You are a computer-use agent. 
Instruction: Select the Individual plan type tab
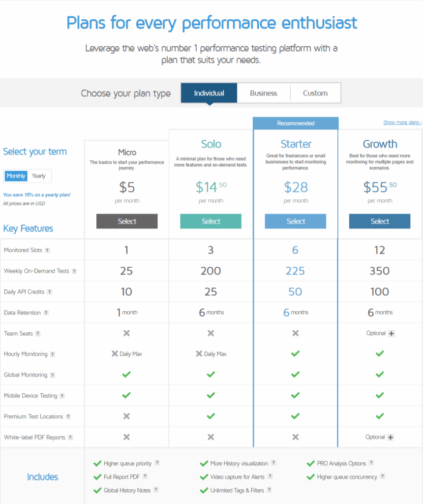coord(209,93)
